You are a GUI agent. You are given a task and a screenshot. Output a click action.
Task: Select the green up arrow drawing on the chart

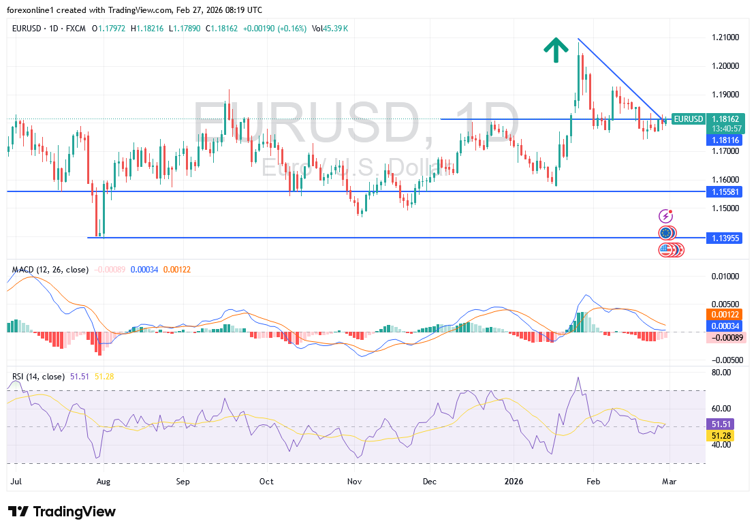556,50
